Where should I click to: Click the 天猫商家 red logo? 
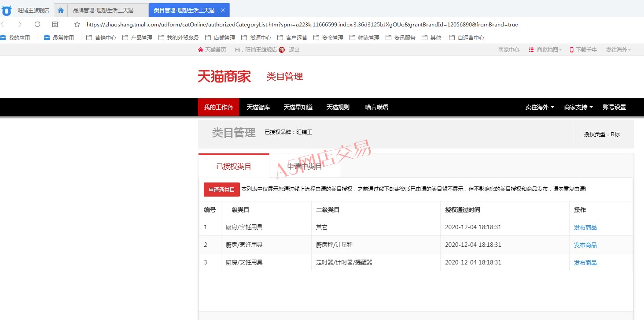(x=224, y=77)
